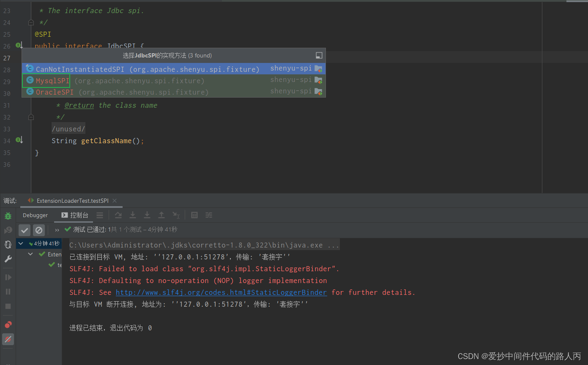Click the Step Out icon

pyautogui.click(x=161, y=215)
